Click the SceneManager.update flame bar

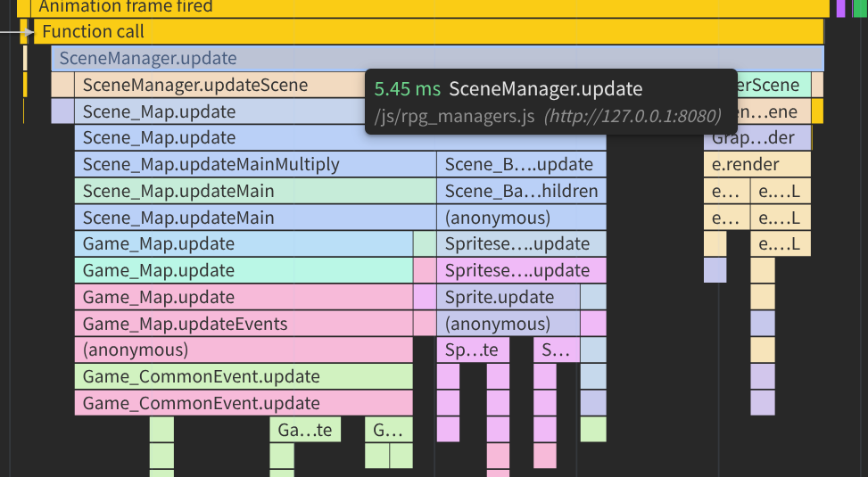pos(437,58)
